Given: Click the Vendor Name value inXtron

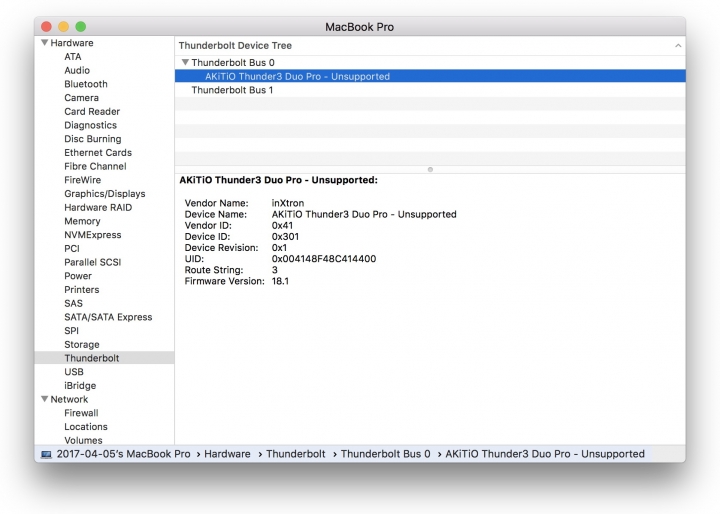Looking at the screenshot, I should [x=288, y=203].
